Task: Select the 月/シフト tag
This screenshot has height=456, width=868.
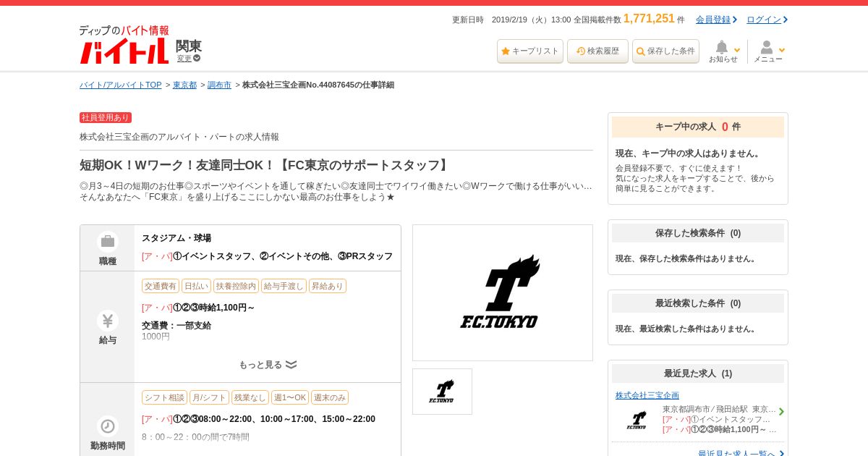Action: [x=209, y=397]
